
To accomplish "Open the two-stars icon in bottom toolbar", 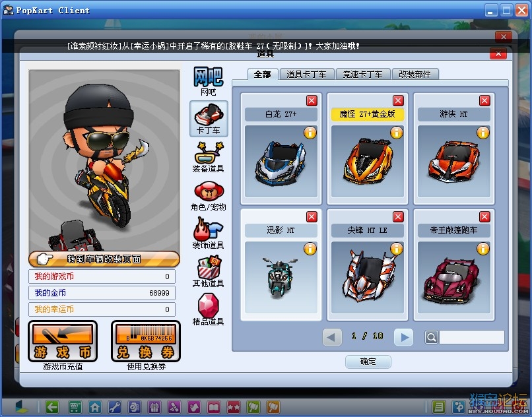I will pos(234,406).
